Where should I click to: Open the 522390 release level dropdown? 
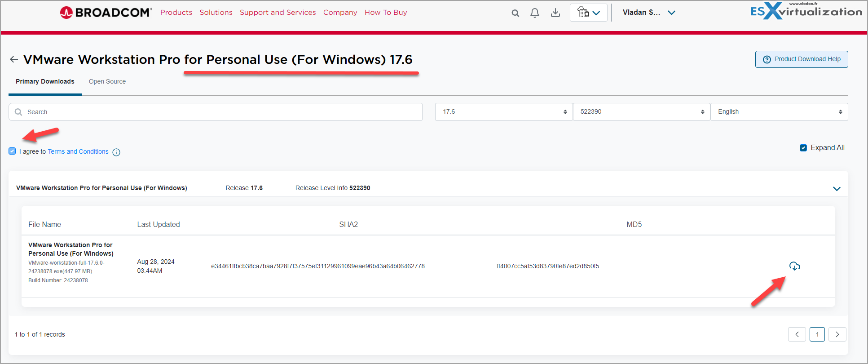641,112
